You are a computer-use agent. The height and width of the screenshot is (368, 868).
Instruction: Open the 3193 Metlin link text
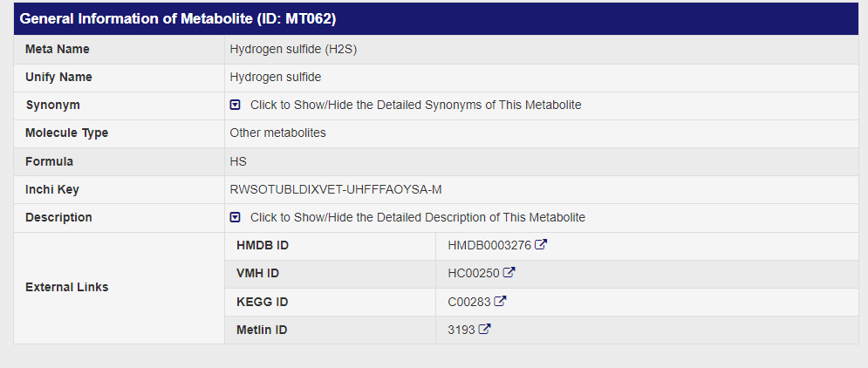[461, 330]
